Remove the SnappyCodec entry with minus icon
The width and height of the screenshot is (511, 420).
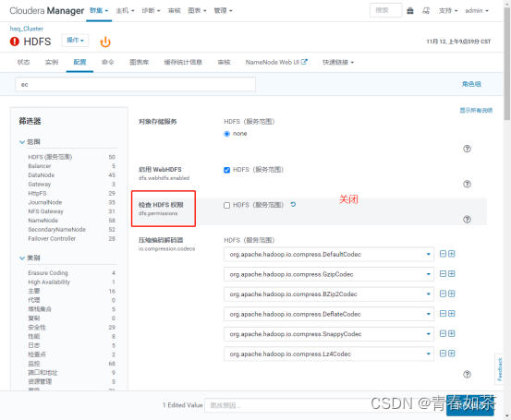coord(443,334)
